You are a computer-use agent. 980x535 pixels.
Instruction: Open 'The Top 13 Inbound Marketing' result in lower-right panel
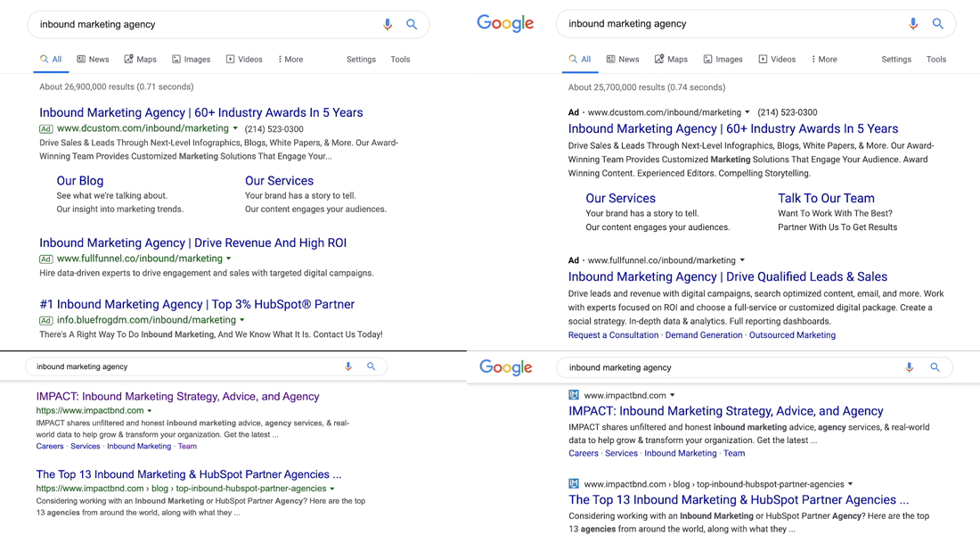click(x=739, y=500)
